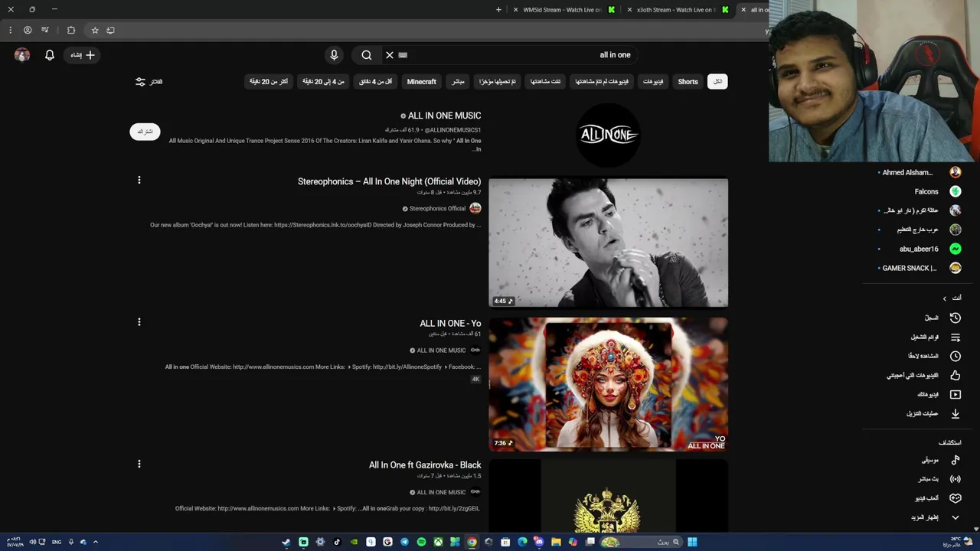Open a new browser tab

click(x=498, y=10)
